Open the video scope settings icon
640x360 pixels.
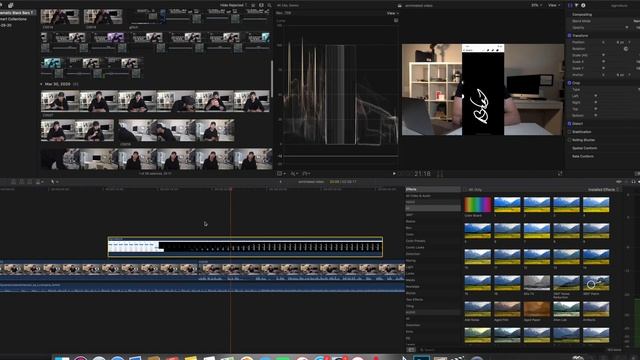(x=396, y=20)
